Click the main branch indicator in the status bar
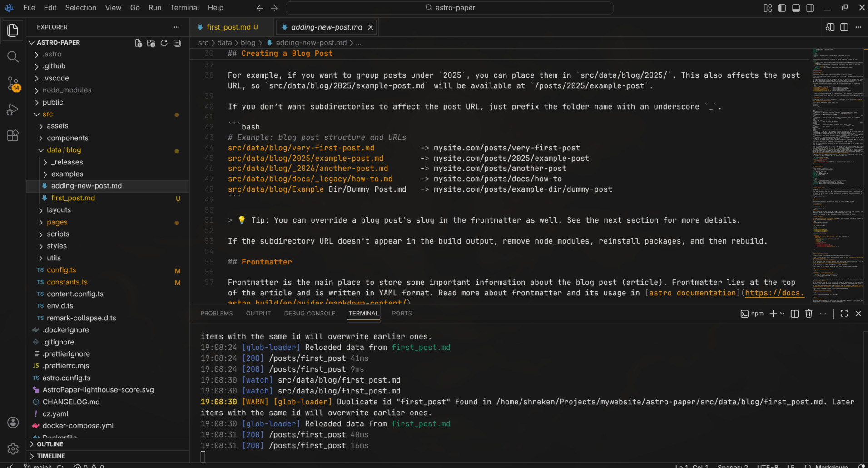868x468 pixels. pos(39,466)
